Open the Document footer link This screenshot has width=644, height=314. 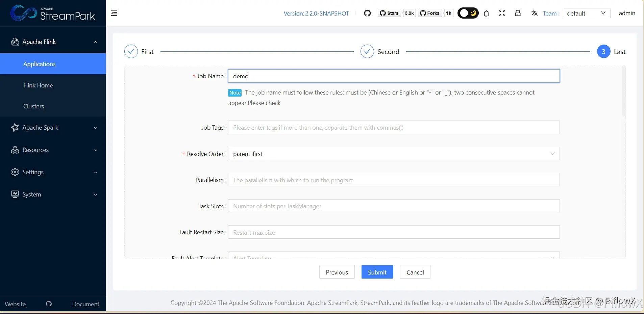(x=86, y=304)
